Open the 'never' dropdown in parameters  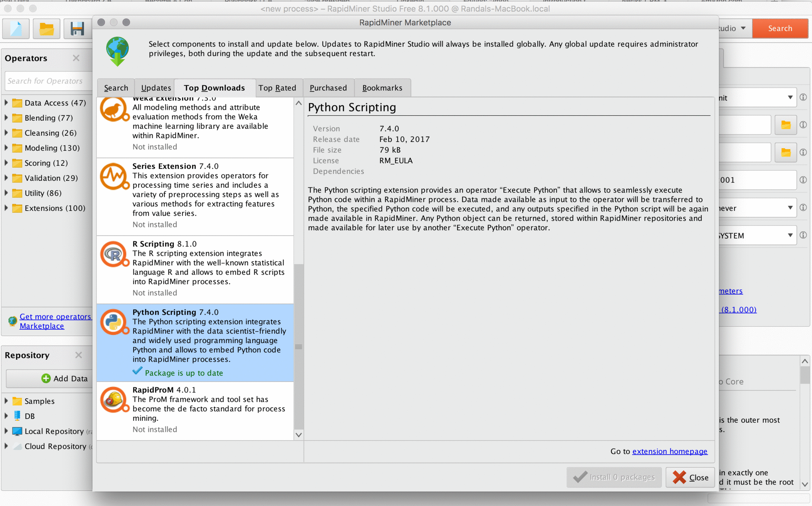757,208
